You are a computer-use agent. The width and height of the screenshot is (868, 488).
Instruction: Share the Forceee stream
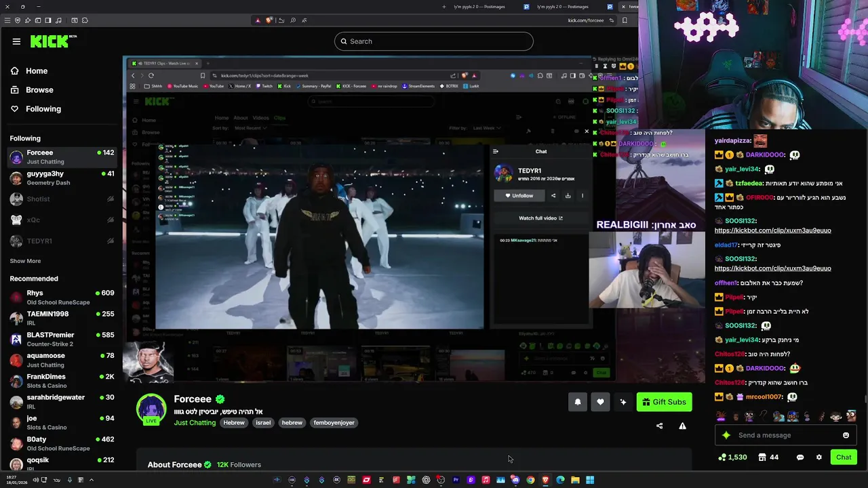[x=660, y=426]
